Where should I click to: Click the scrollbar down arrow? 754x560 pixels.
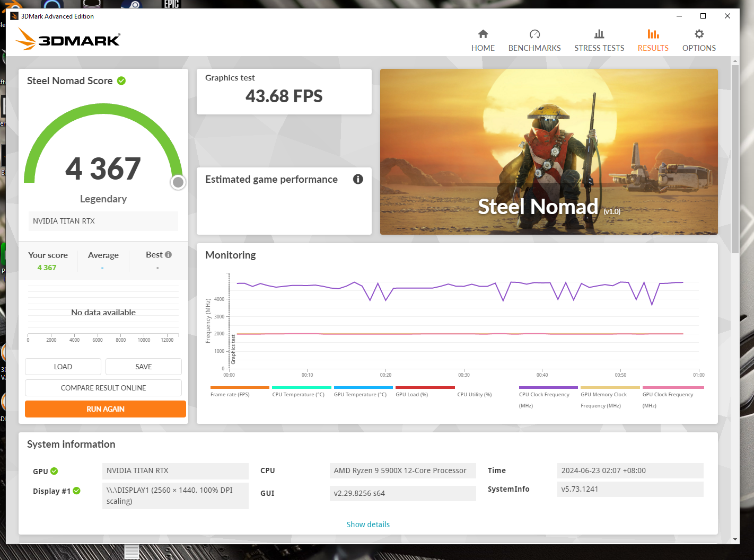tap(735, 539)
